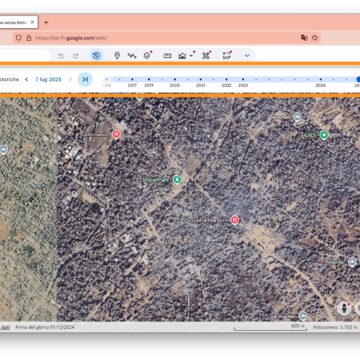360x360 pixels.
Task: Go to previous historical imagery date
Action: (x=26, y=79)
